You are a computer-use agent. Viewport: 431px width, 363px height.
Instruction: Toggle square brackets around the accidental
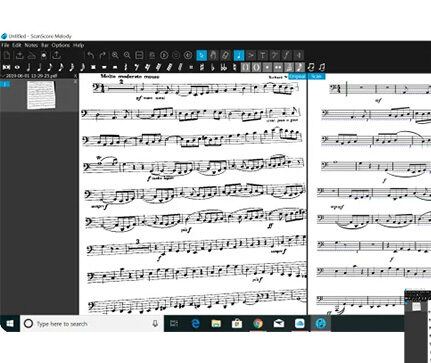pos(245,67)
